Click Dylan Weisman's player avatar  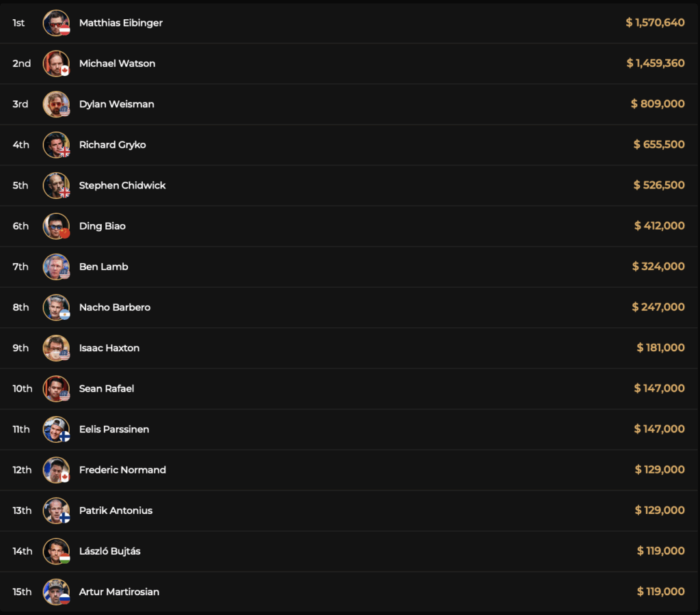point(56,105)
